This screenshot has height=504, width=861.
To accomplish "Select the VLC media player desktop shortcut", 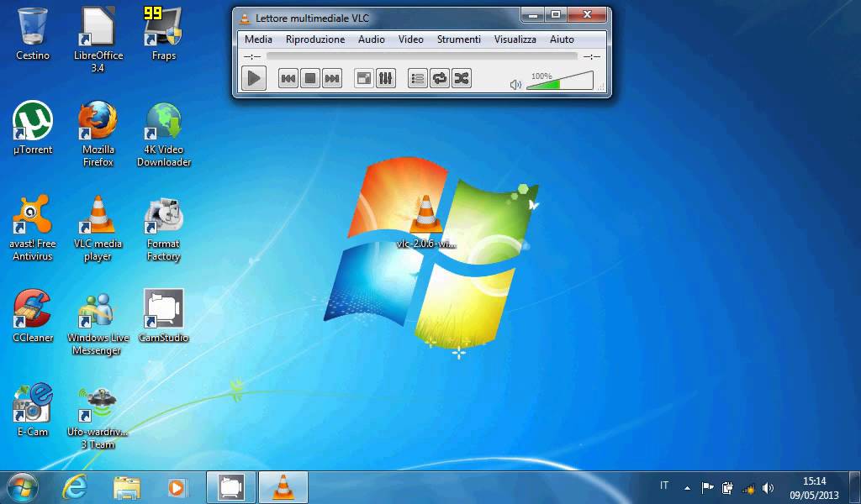I will pos(98,228).
